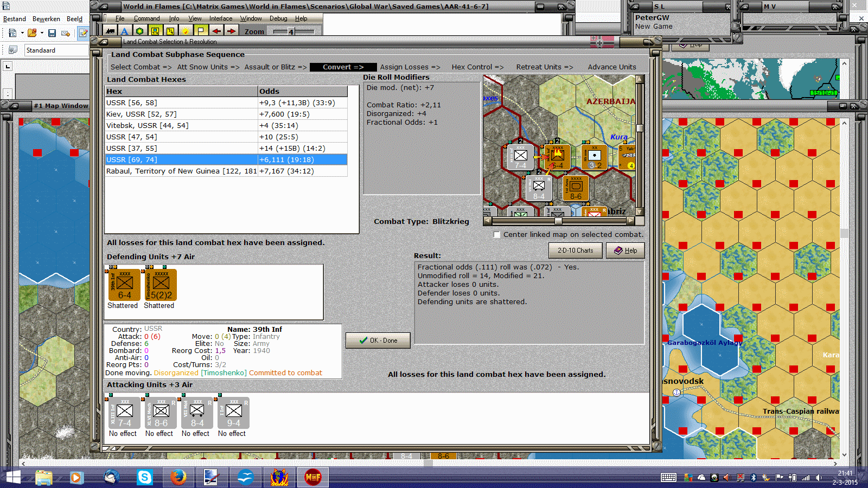Viewport: 868px width, 488px height.
Task: Click the Windows Start button
Action: [13, 477]
